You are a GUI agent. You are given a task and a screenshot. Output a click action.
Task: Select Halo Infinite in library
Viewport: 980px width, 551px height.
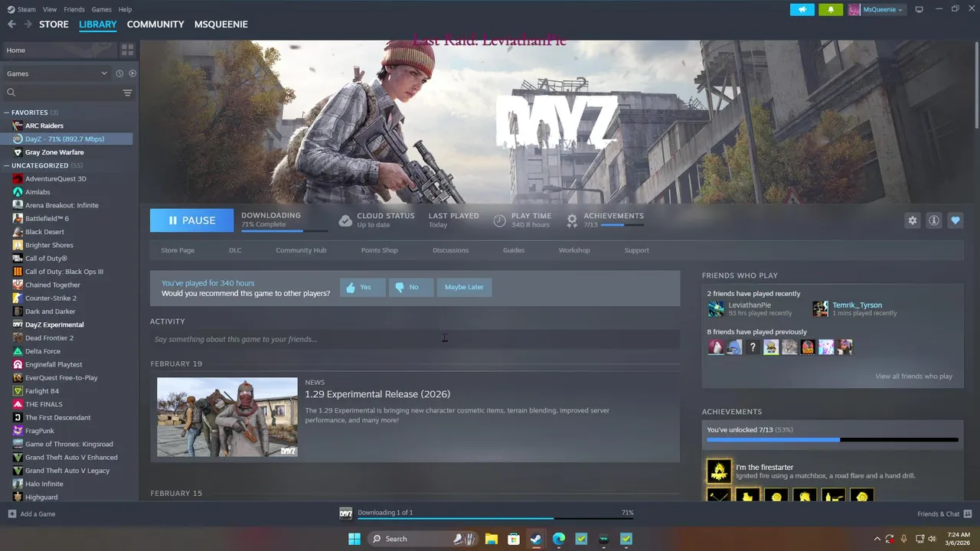click(44, 484)
